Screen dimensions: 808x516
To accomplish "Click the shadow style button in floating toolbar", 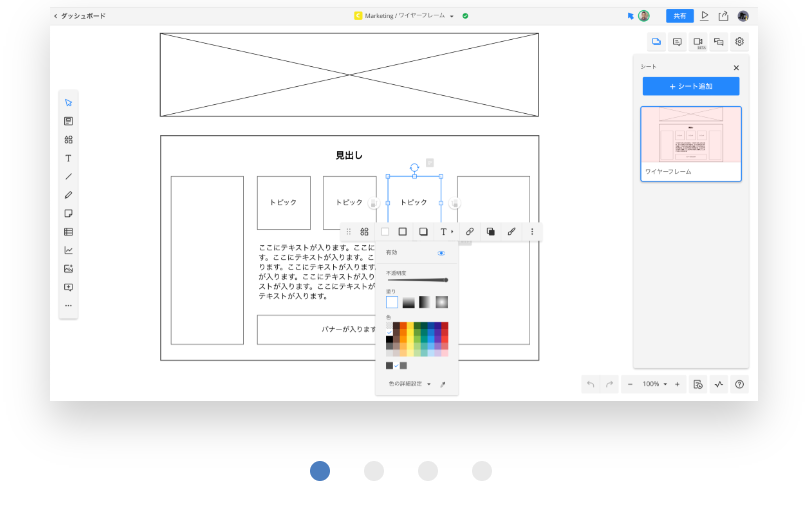I will coord(423,232).
